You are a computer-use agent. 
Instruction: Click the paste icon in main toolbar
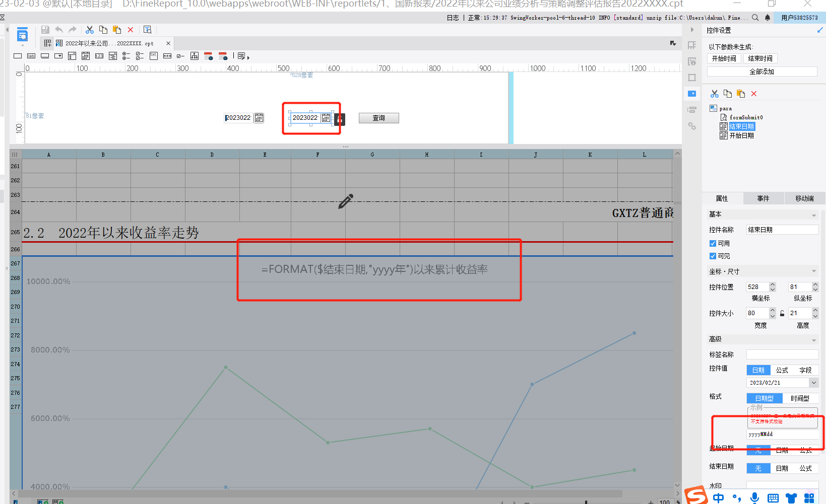point(117,30)
